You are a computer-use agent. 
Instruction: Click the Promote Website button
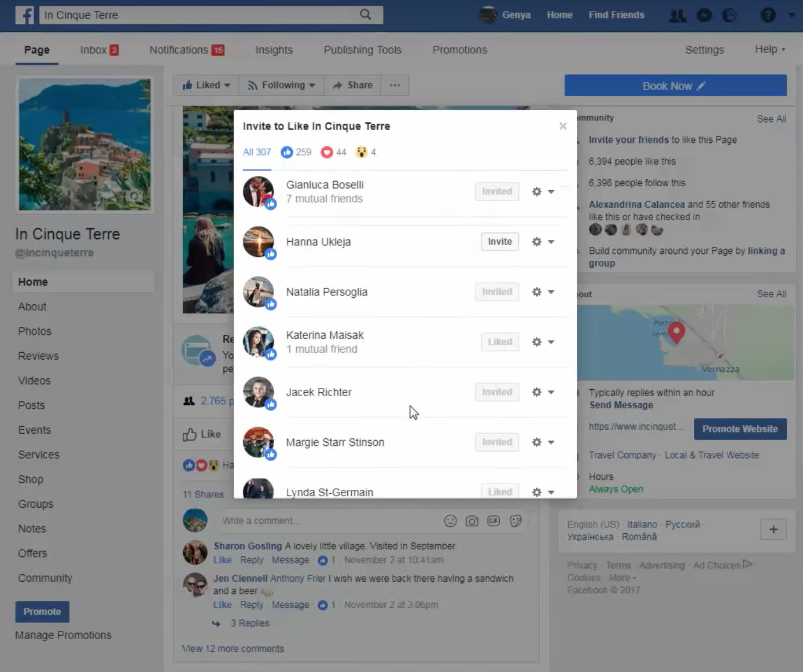click(740, 429)
